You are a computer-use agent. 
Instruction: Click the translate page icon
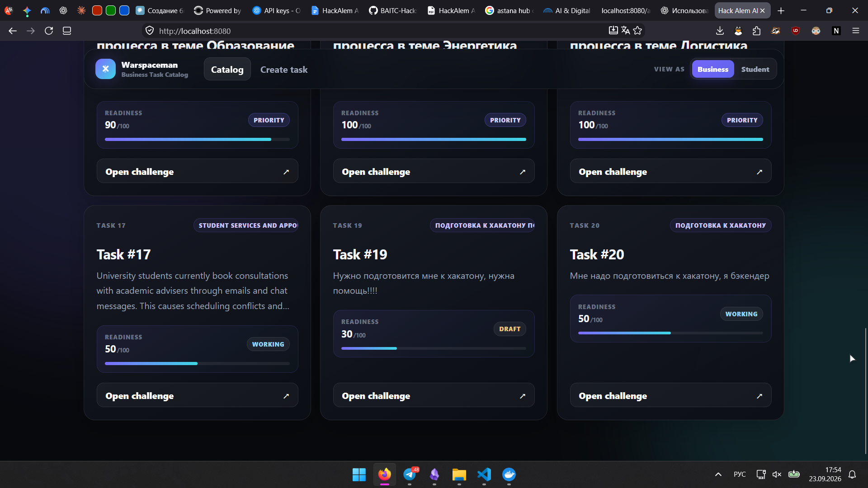coord(626,30)
